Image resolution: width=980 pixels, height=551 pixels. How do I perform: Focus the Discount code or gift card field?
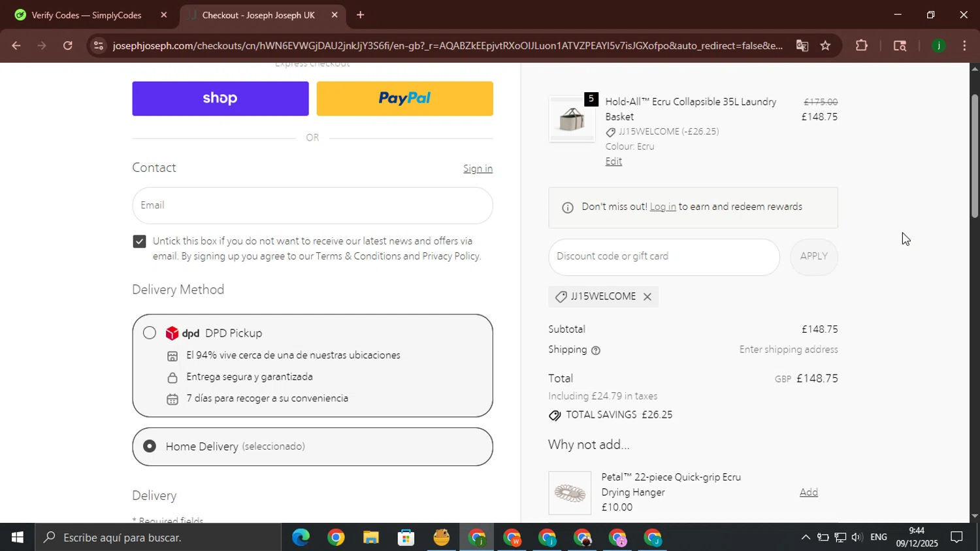664,257
